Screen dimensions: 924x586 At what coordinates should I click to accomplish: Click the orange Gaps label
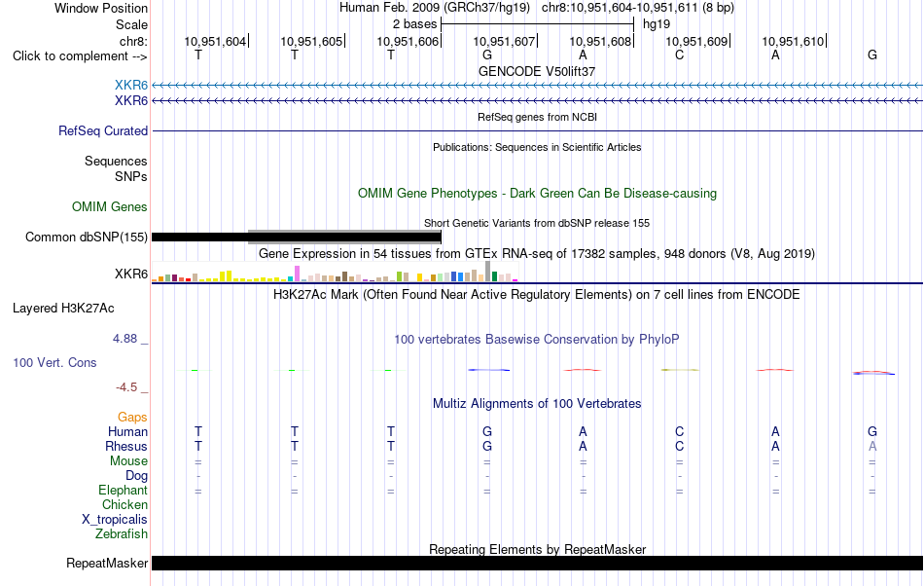132,417
